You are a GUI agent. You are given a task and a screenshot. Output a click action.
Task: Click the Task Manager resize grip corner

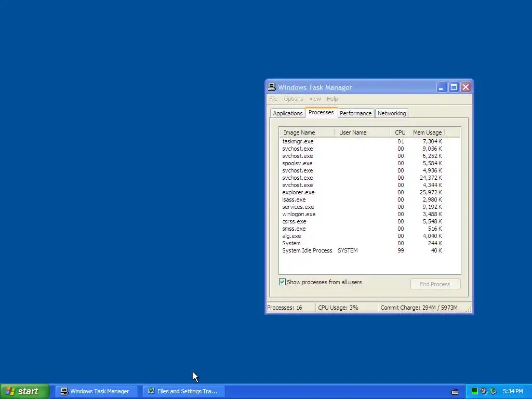pos(469,309)
